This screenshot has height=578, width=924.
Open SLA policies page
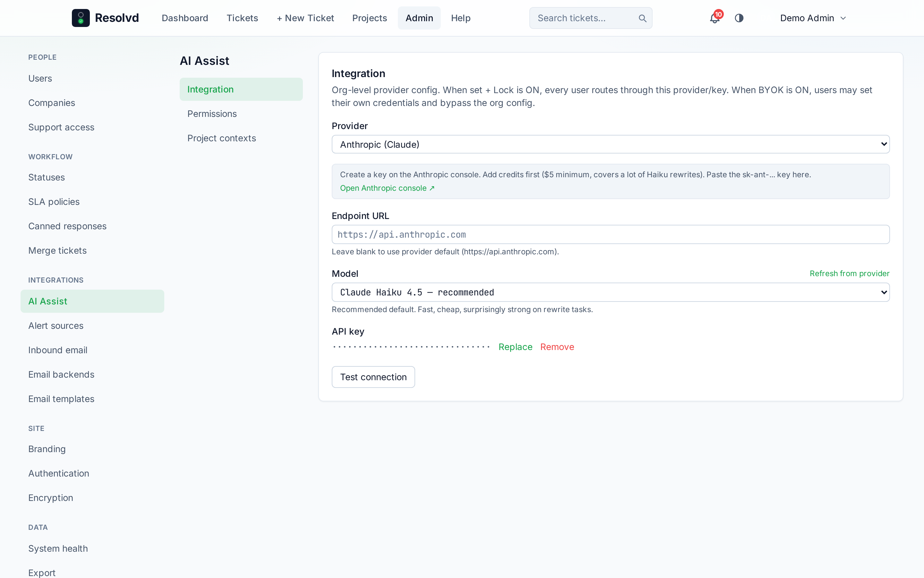coord(92,202)
